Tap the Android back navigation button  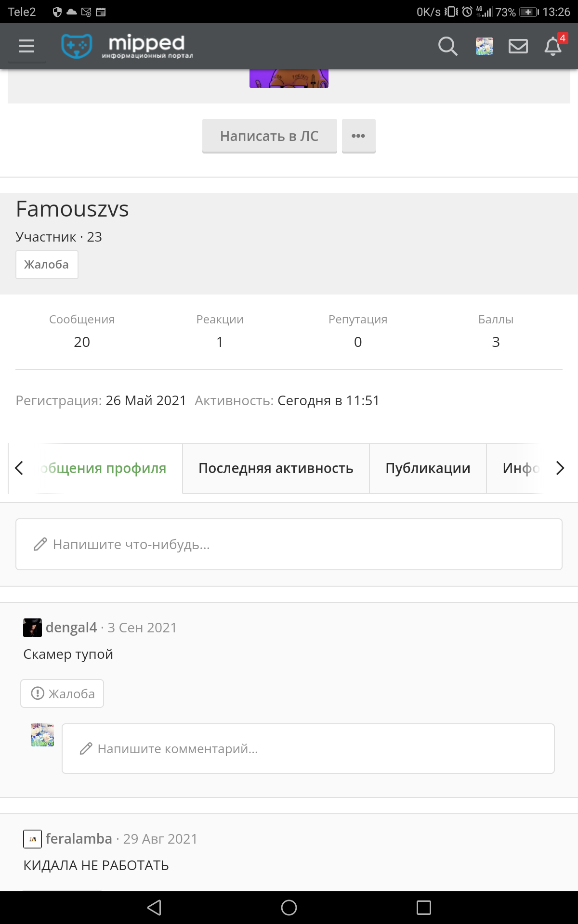pos(154,908)
